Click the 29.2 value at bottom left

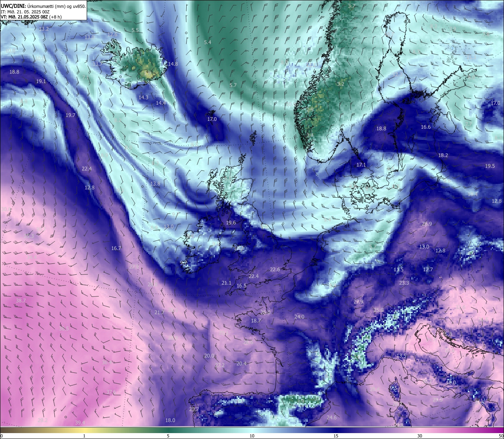point(43,420)
